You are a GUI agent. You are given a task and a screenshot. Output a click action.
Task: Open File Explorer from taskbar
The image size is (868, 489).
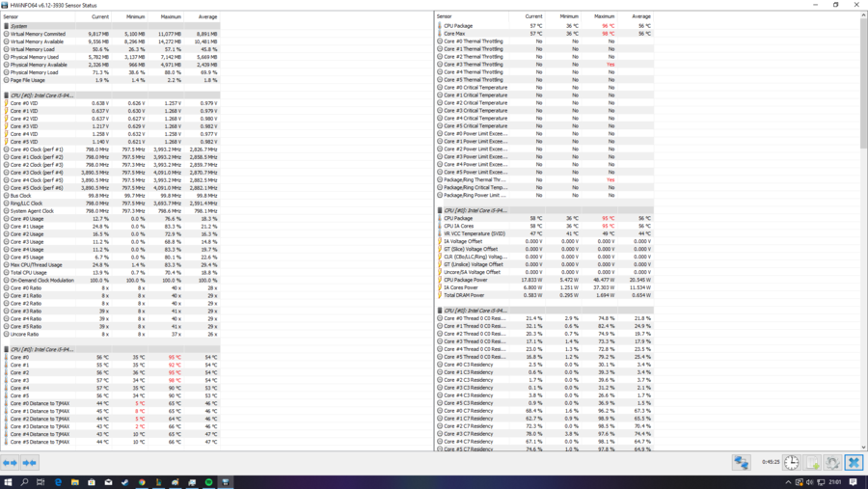pyautogui.click(x=74, y=482)
